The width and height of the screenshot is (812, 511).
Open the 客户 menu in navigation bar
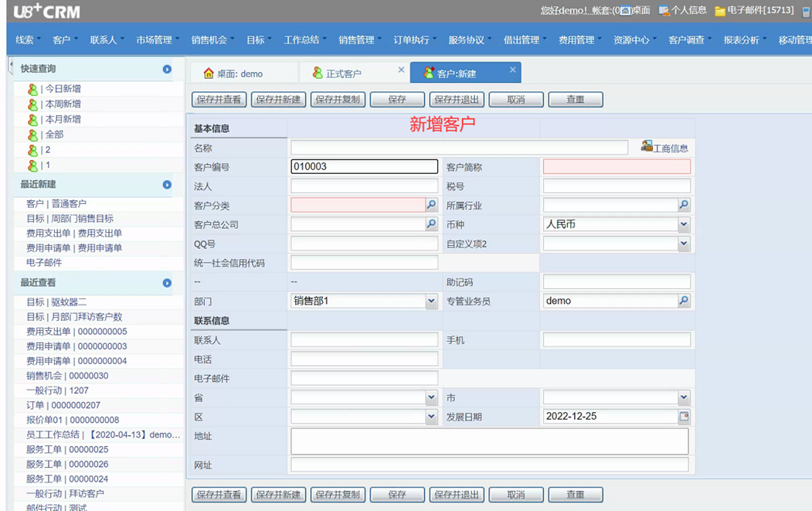click(x=64, y=40)
